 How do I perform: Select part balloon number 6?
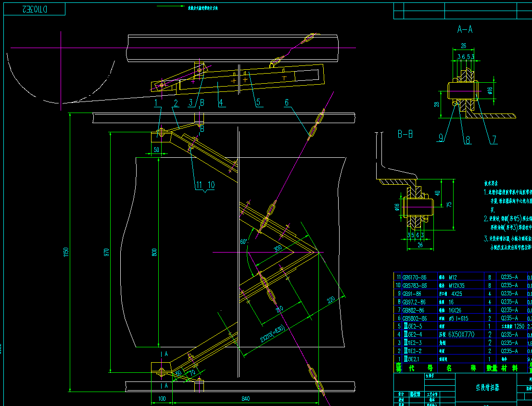pos(287,102)
